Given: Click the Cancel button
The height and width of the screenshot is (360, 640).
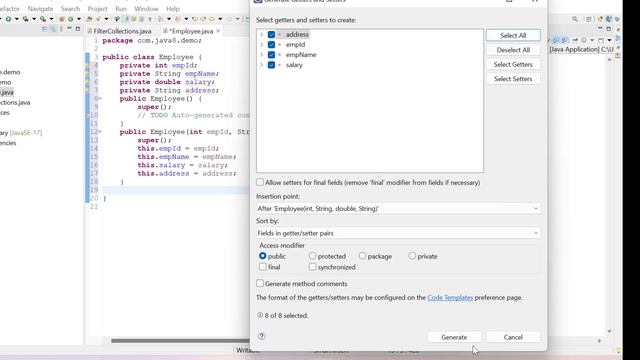Looking at the screenshot, I should coord(513,337).
